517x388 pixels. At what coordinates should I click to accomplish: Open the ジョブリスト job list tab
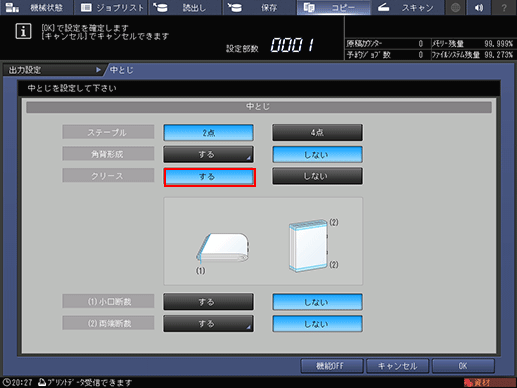pos(112,7)
